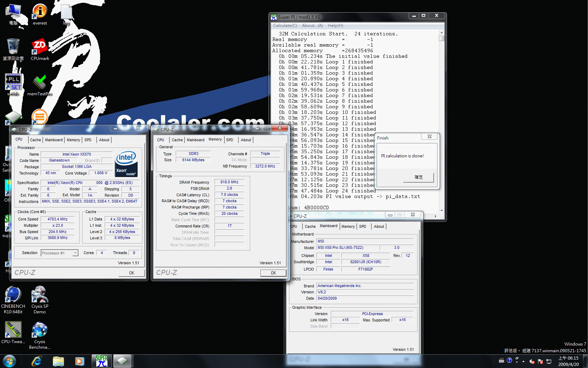Click Show desktop strip on taskbar
588x368 pixels.
click(x=585, y=361)
